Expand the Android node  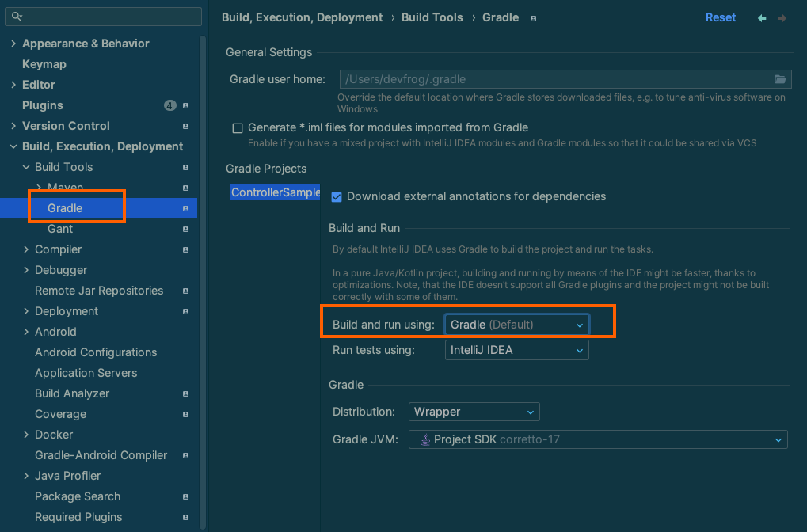pyautogui.click(x=26, y=332)
